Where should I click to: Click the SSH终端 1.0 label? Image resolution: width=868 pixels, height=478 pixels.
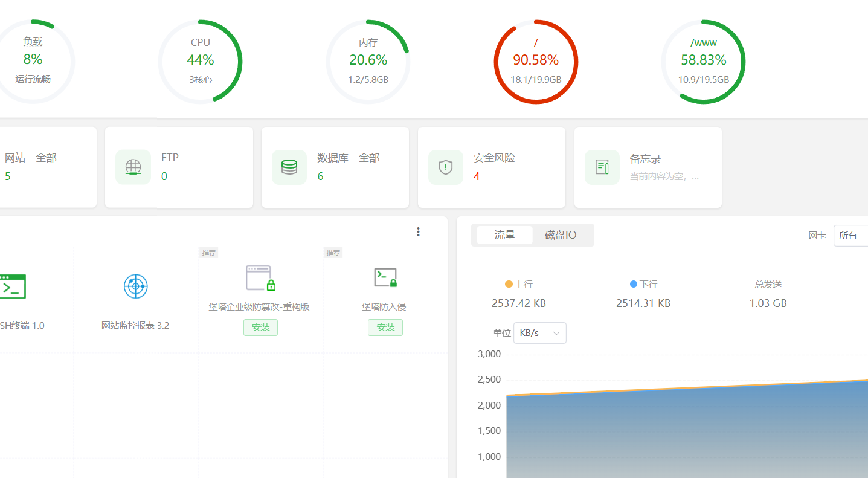[22, 326]
